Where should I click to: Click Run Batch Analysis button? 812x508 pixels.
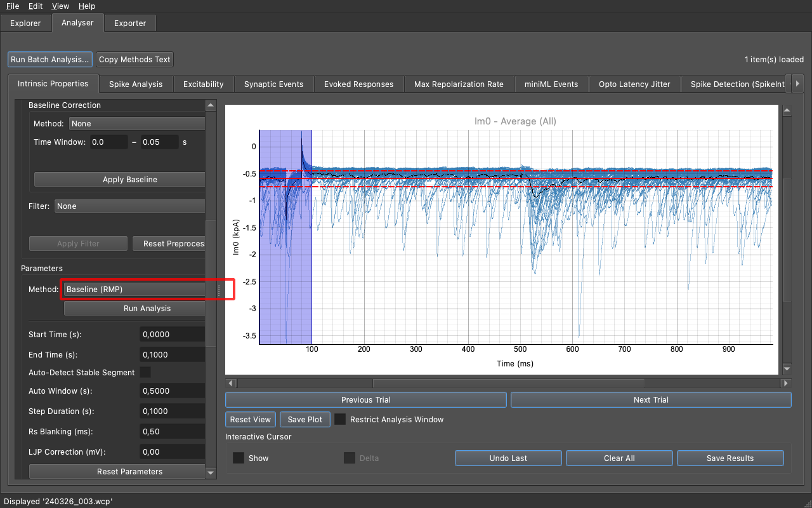point(50,60)
